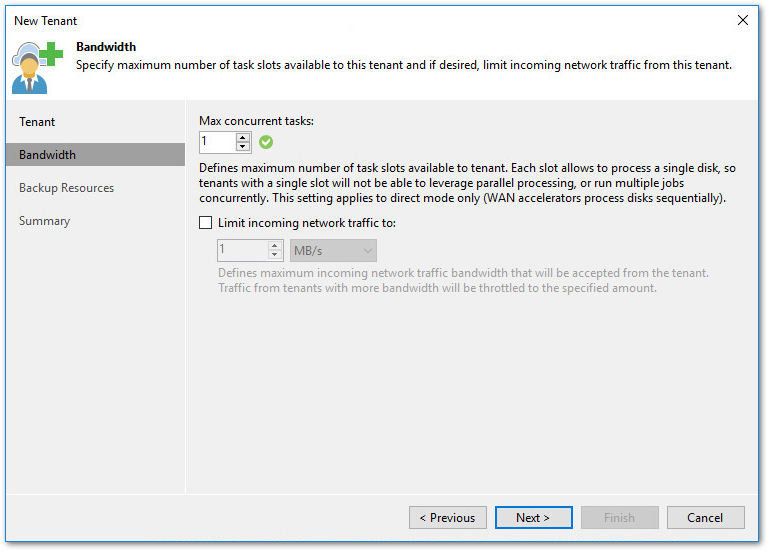Screen dimensions: 768x551
Task: Click the Finish button
Action: [619, 517]
